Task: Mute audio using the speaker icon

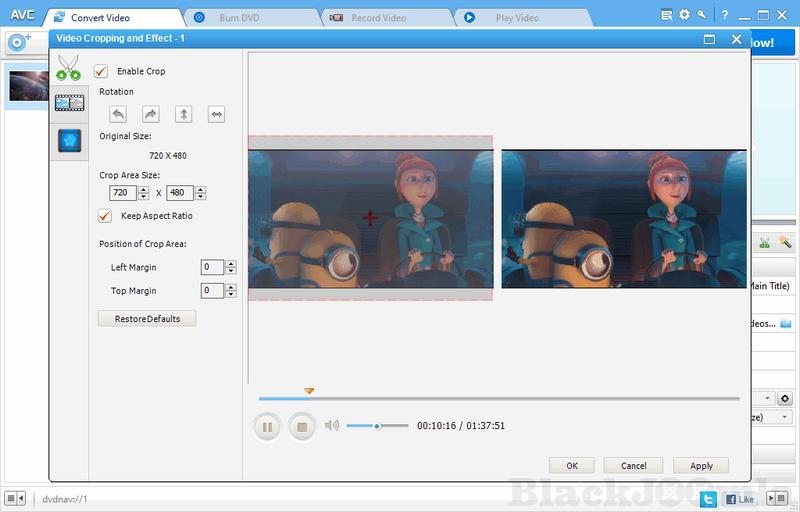Action: (332, 426)
